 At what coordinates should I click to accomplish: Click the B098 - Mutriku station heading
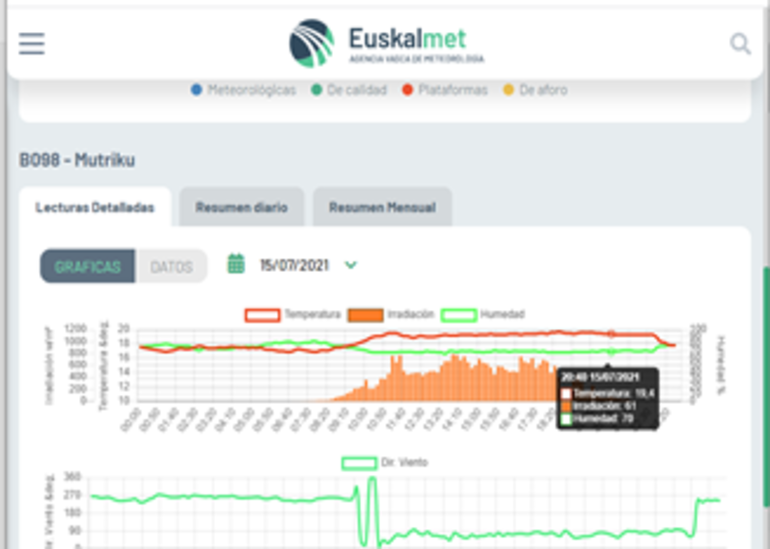(x=77, y=160)
